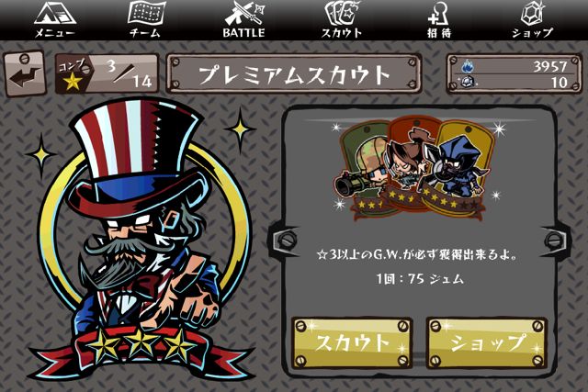Tap the silver gem currency icon

click(x=468, y=82)
